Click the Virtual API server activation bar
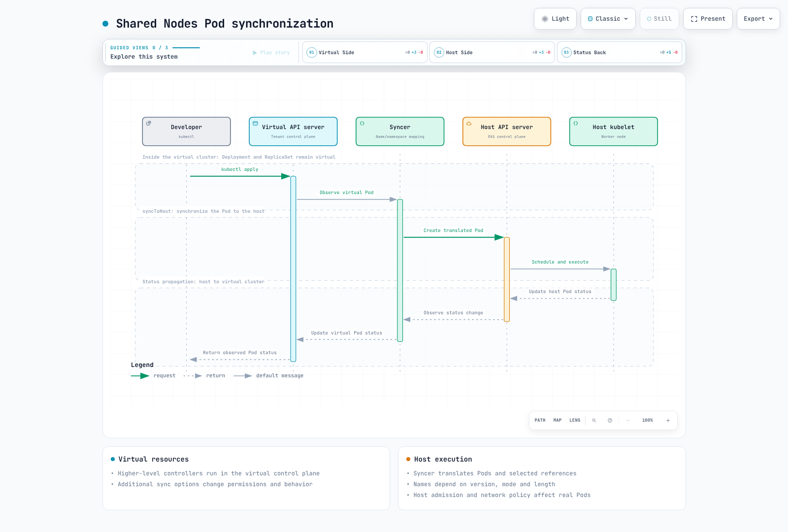788x532 pixels. pos(294,269)
